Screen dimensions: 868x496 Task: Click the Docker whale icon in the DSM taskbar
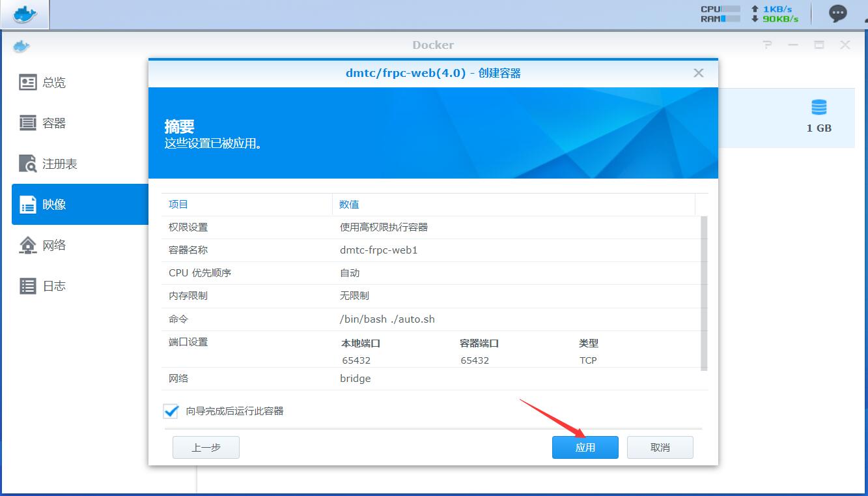25,14
